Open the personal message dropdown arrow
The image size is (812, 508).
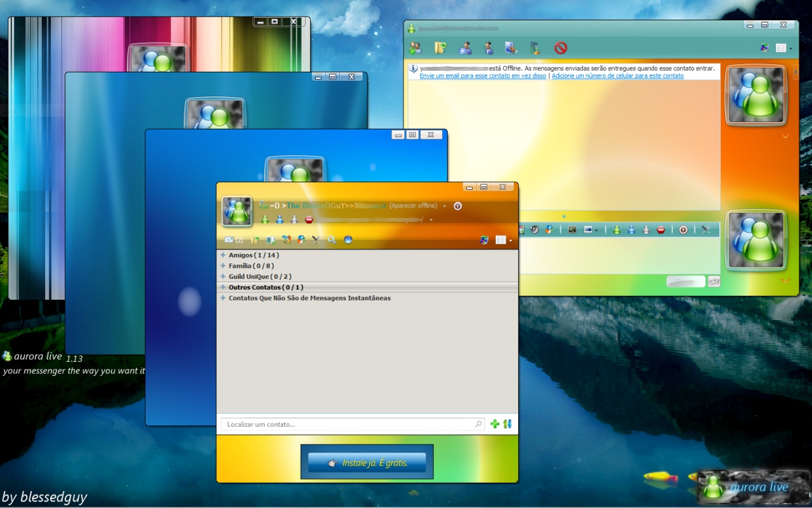[431, 220]
